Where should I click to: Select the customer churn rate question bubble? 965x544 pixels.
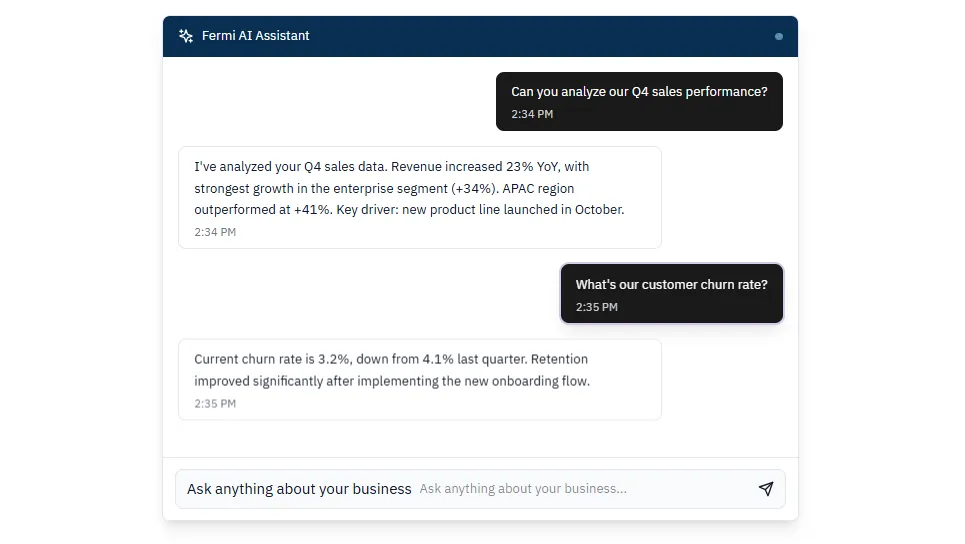671,294
